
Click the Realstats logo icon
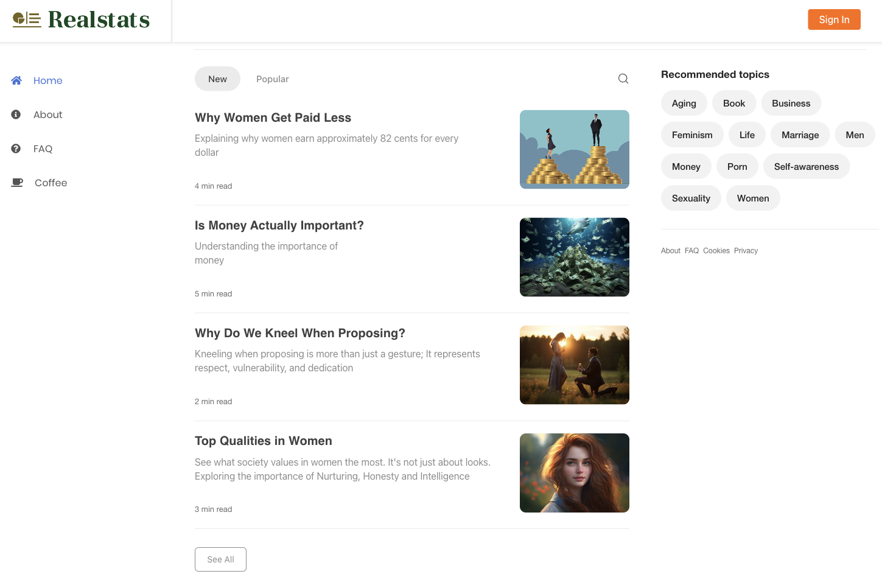27,19
